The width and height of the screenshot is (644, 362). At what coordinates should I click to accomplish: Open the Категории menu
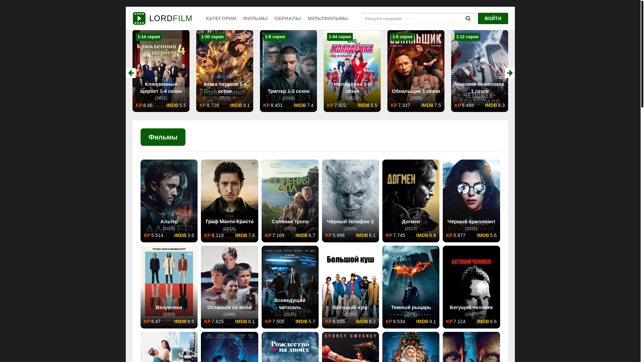221,18
